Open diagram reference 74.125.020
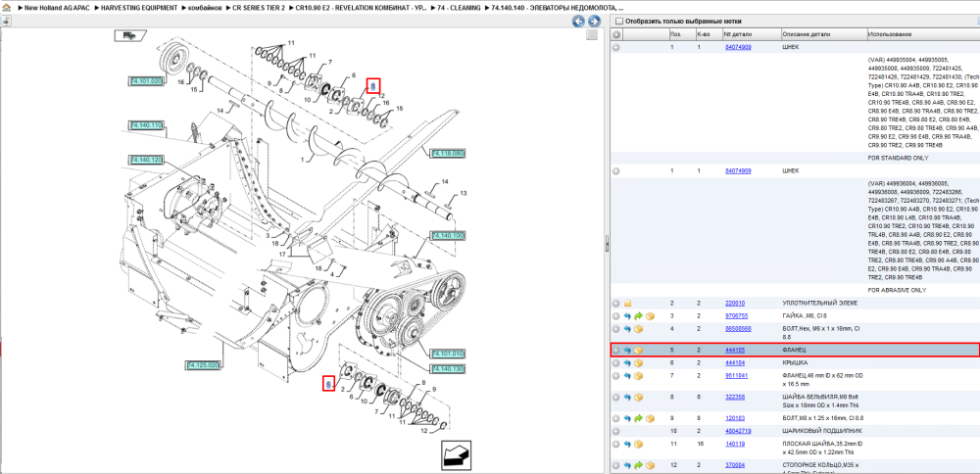The height and width of the screenshot is (474, 980). click(x=204, y=364)
